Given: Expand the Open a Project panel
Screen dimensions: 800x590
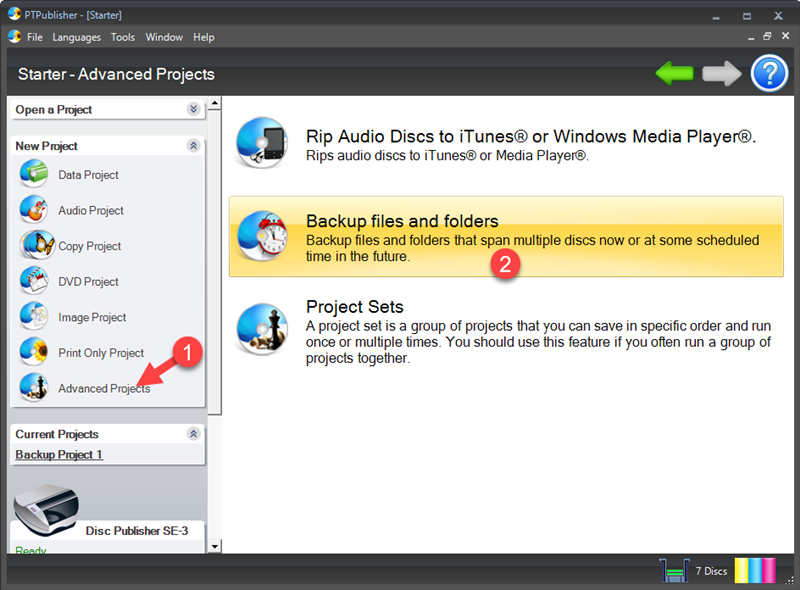Looking at the screenshot, I should point(193,109).
